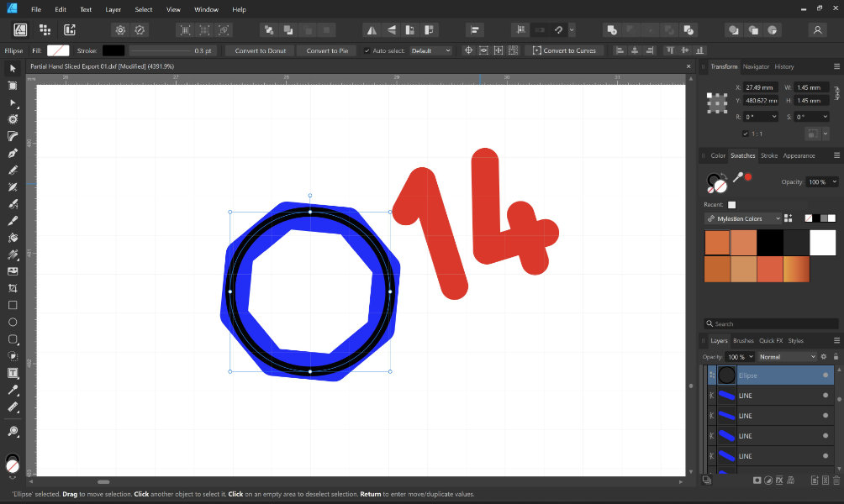Flip the selection horizontally
This screenshot has height=504, width=844.
[372, 30]
